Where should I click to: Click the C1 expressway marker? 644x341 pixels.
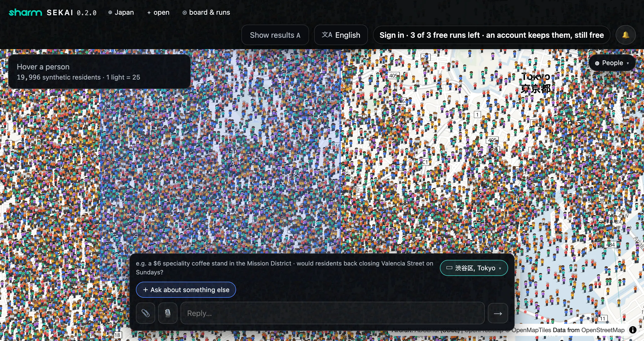(425, 162)
